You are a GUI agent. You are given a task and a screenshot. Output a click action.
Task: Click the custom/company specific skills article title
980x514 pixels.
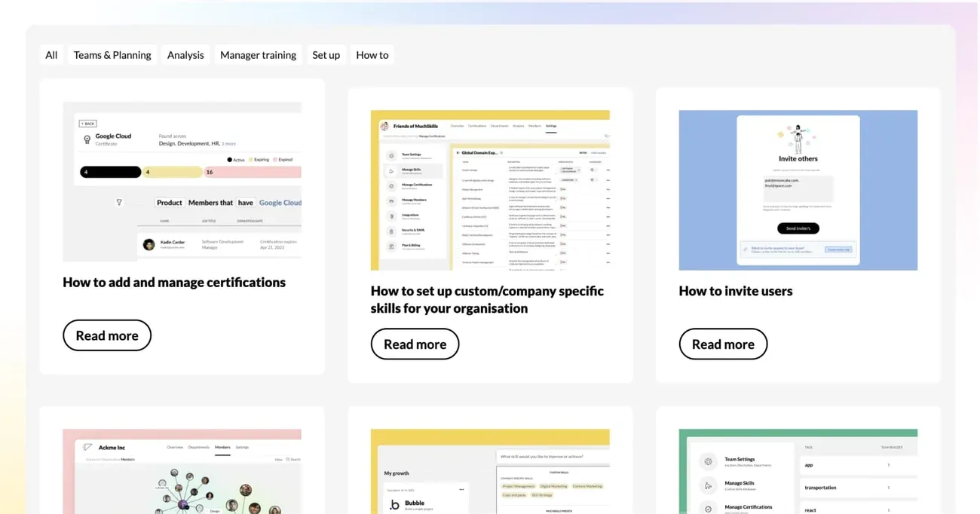[487, 299]
